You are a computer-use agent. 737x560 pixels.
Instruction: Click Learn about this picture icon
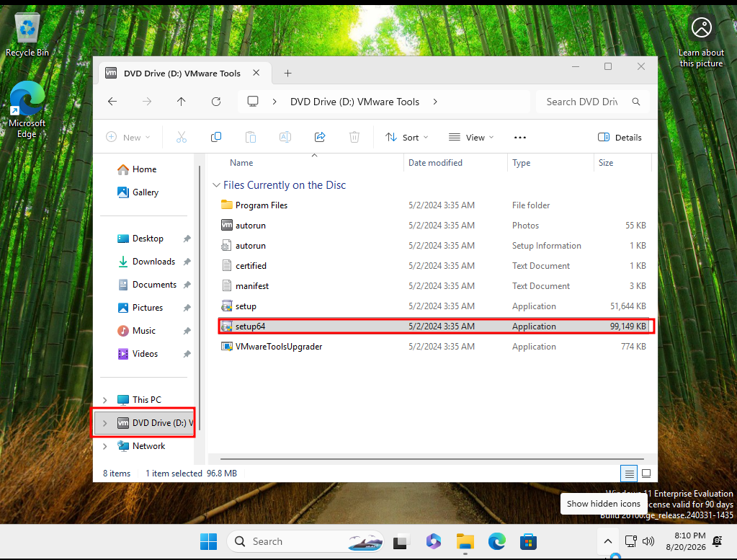(701, 41)
